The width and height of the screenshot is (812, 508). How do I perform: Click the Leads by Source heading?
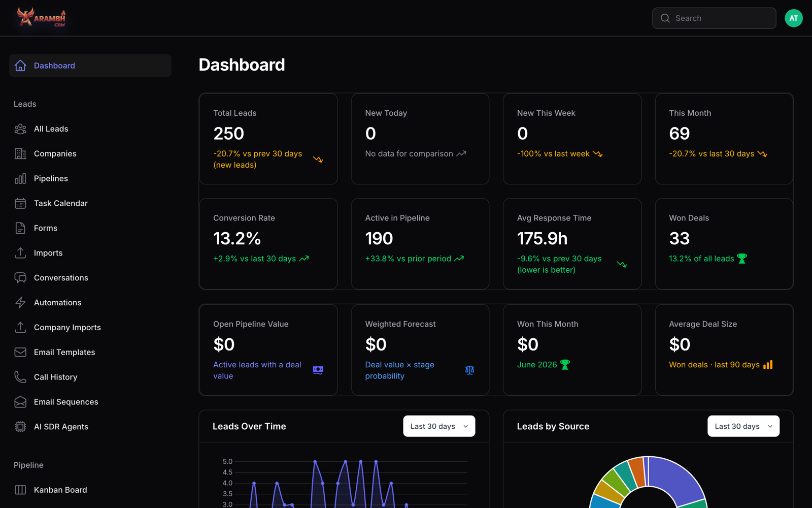pyautogui.click(x=553, y=426)
